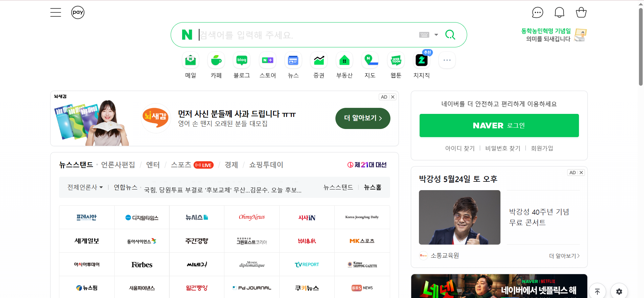
Task: Open Forbes press logo
Action: click(x=142, y=264)
